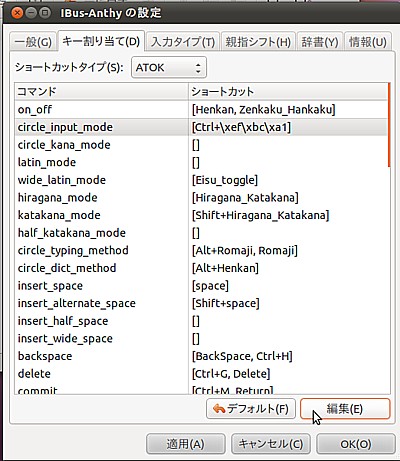
Task: Click the コマンド column header
Action: tap(102, 92)
